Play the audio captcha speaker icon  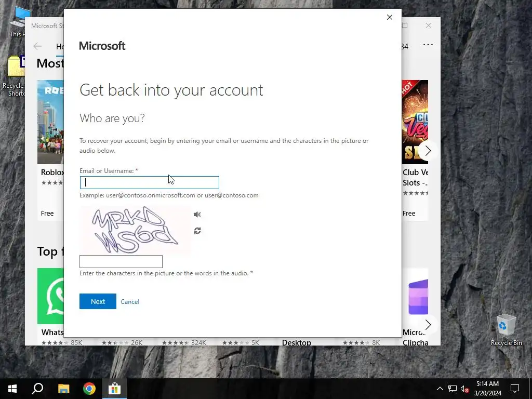(197, 215)
